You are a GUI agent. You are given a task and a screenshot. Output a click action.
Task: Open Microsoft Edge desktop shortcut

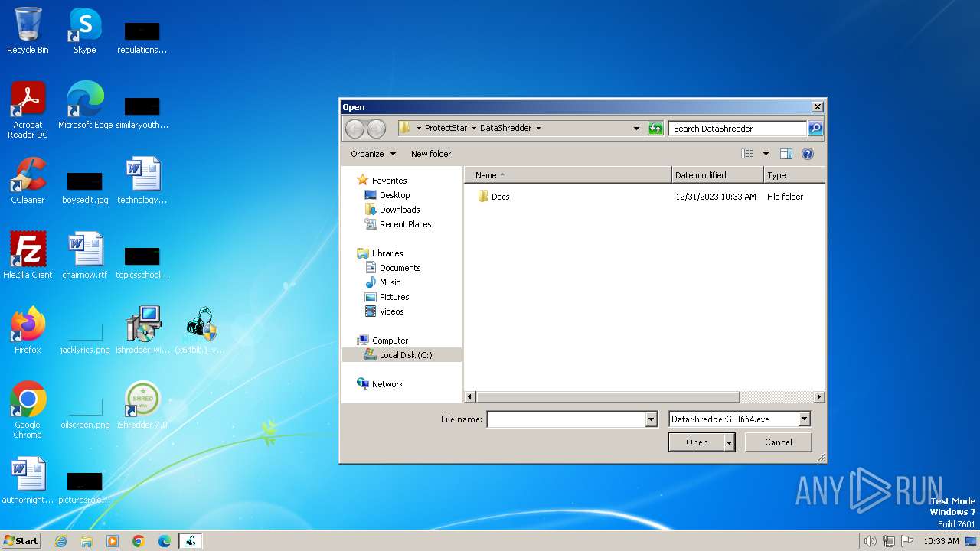tap(85, 106)
